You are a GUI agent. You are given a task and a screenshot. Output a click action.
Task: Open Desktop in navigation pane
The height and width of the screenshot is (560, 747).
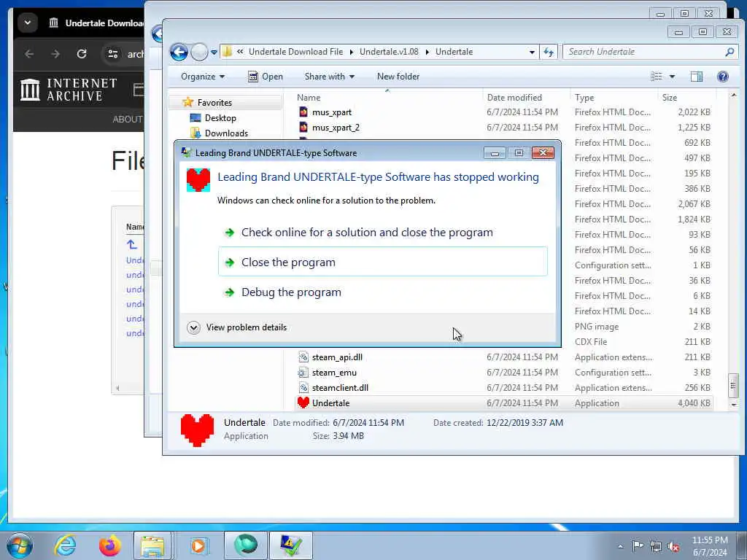point(220,118)
